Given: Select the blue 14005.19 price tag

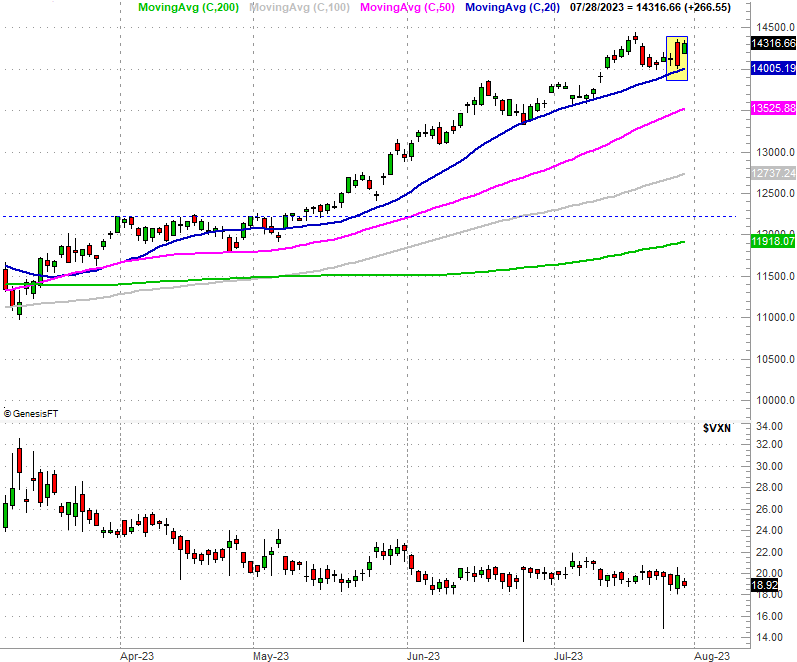Looking at the screenshot, I should coord(773,68).
